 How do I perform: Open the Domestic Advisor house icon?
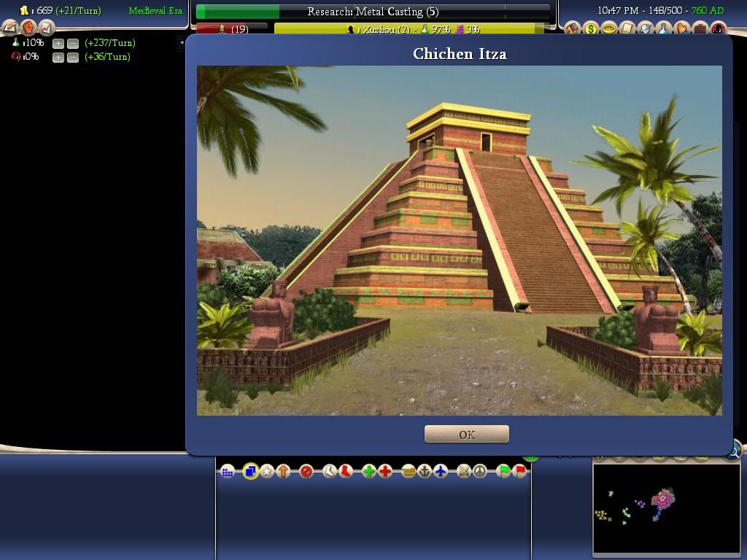pyautogui.click(x=572, y=28)
